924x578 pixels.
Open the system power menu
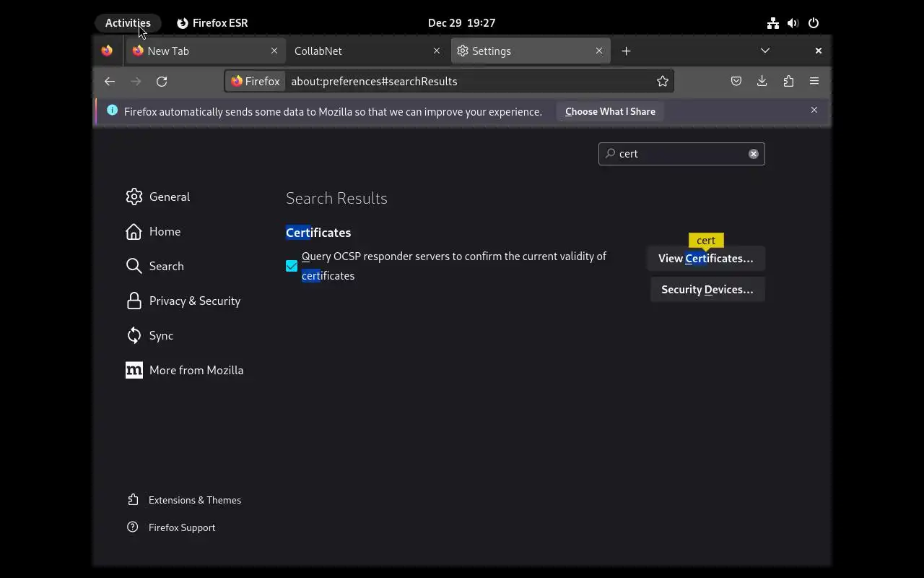tap(814, 23)
